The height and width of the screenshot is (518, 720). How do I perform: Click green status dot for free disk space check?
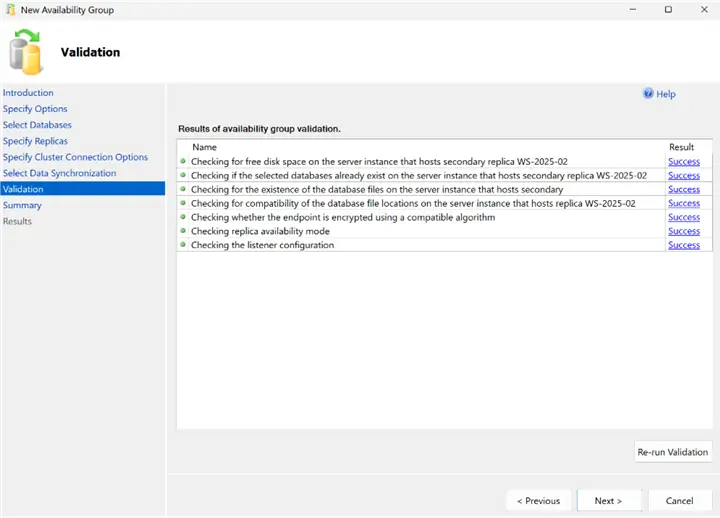[x=183, y=161]
